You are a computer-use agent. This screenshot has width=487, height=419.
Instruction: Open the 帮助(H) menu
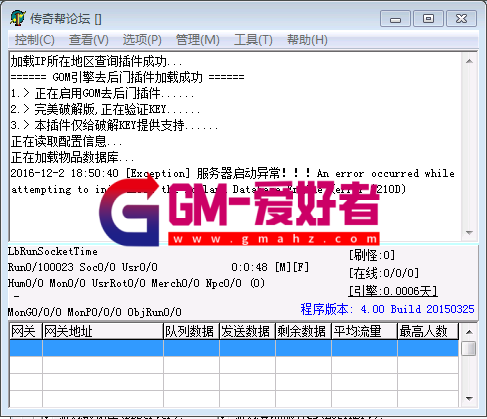307,40
